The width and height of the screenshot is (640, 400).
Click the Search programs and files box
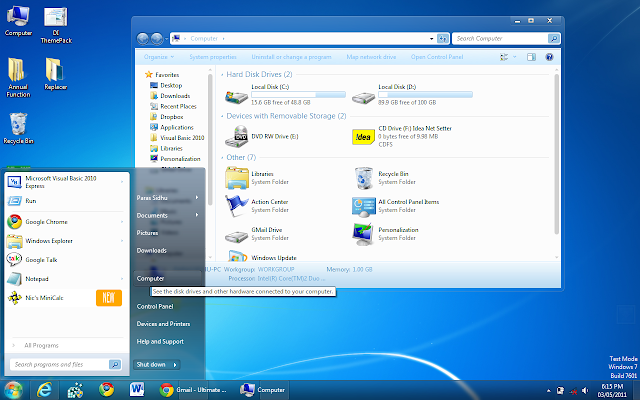coord(60,364)
